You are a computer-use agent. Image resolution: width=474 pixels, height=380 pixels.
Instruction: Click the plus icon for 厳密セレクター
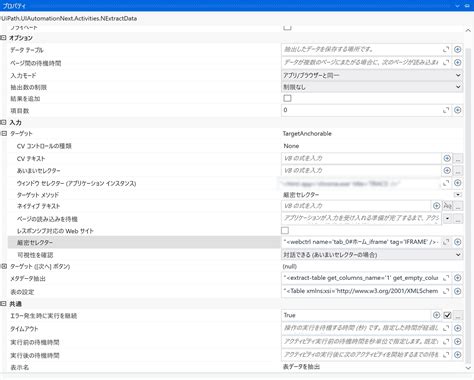pyautogui.click(x=457, y=242)
